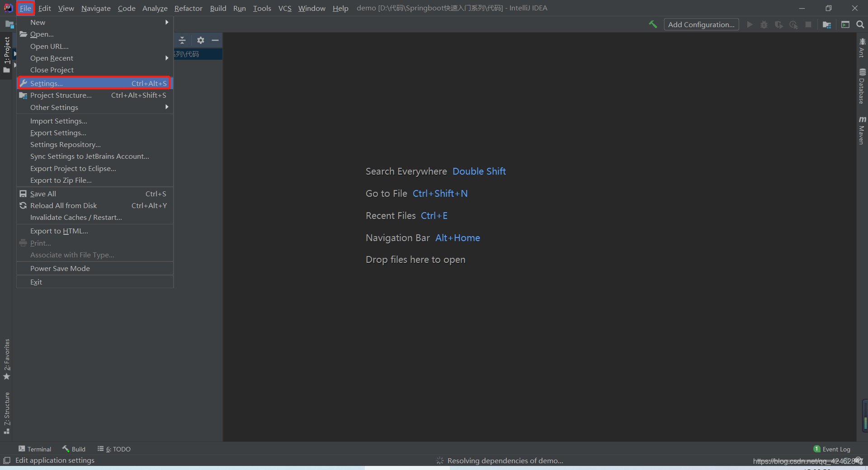Open the Edit menu
Image resolution: width=868 pixels, height=470 pixels.
pos(44,8)
